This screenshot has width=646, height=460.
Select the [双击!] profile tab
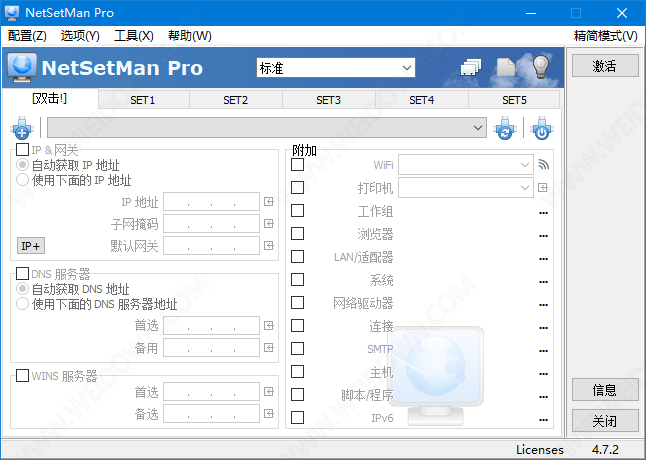click(x=49, y=99)
